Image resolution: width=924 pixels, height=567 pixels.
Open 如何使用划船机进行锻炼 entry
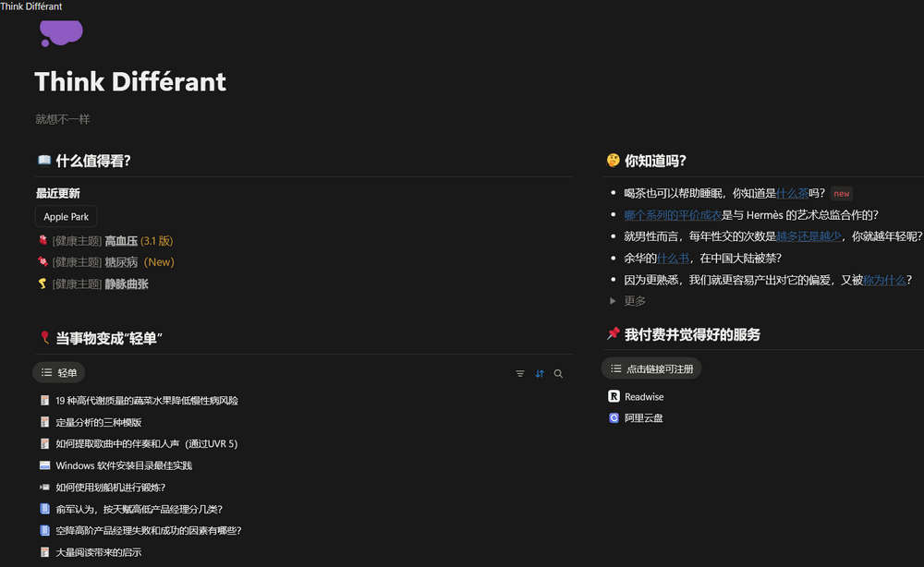[x=110, y=487]
